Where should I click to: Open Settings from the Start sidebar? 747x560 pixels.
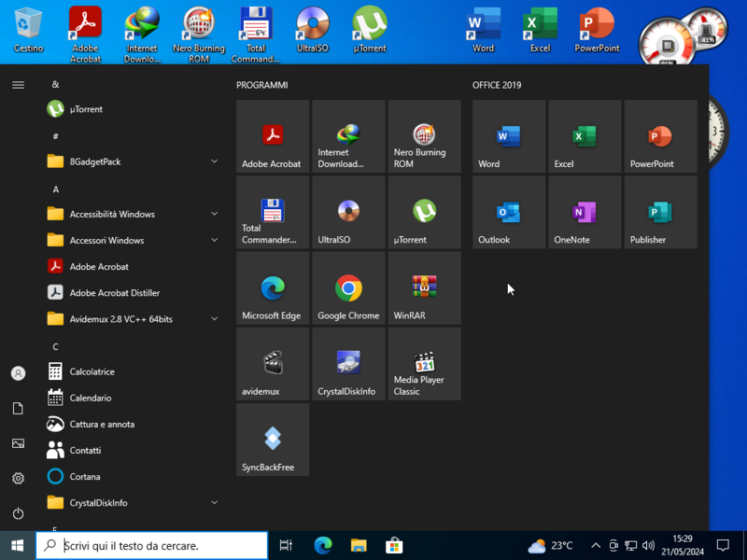tap(17, 479)
